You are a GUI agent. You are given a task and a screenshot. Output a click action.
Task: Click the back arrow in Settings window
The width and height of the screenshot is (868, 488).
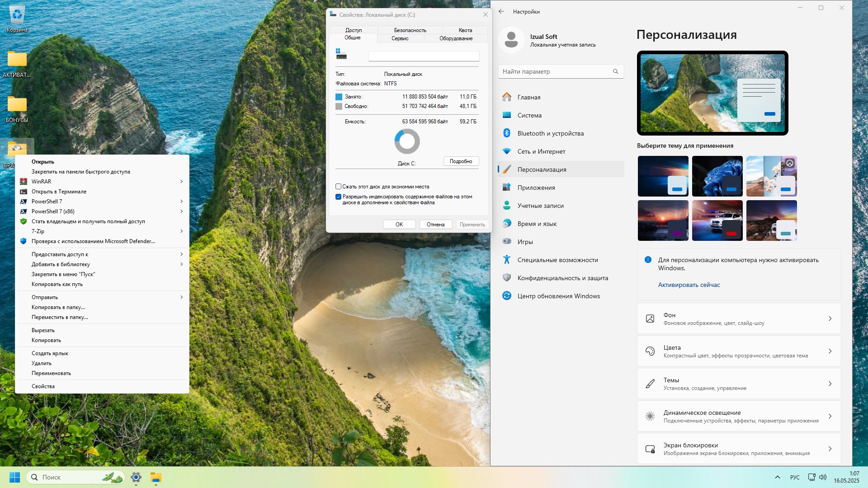pyautogui.click(x=501, y=11)
